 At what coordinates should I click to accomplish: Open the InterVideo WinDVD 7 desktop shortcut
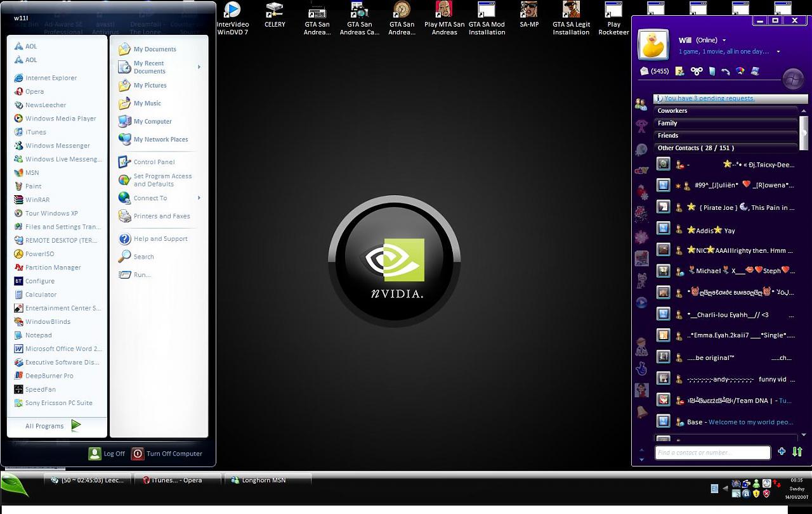[x=233, y=18]
